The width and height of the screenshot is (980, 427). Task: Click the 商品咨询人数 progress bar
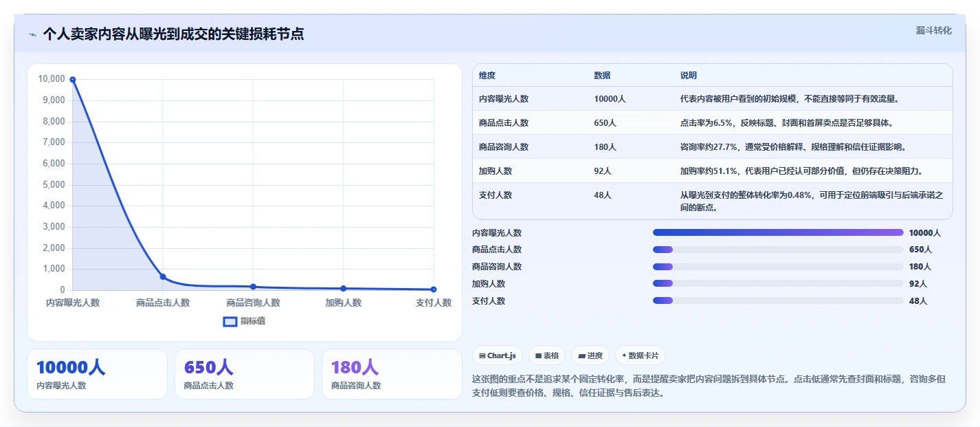pos(778,267)
